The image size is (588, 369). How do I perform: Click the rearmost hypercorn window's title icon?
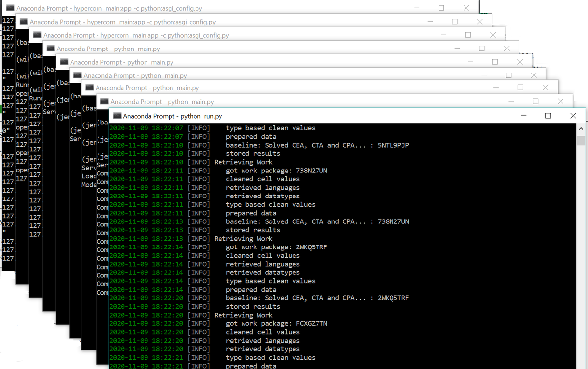[x=10, y=8]
